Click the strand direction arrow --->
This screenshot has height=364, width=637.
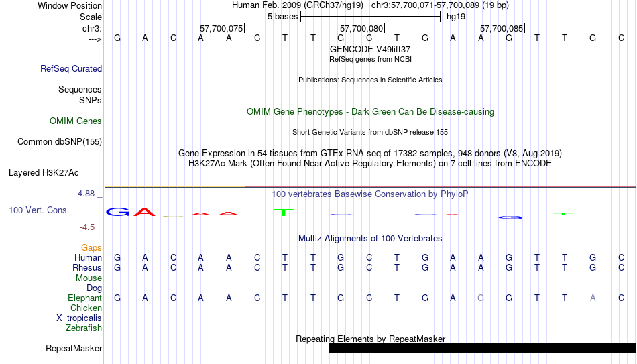pos(95,39)
